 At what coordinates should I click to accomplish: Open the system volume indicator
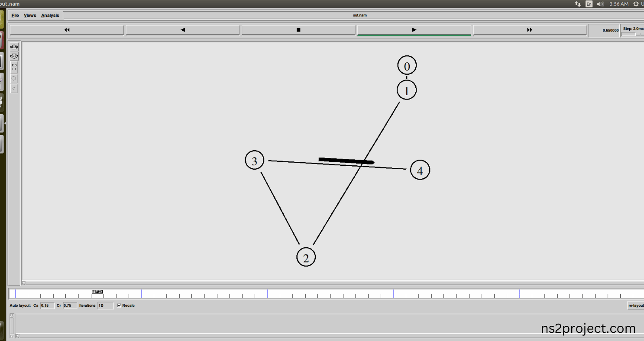pos(600,4)
